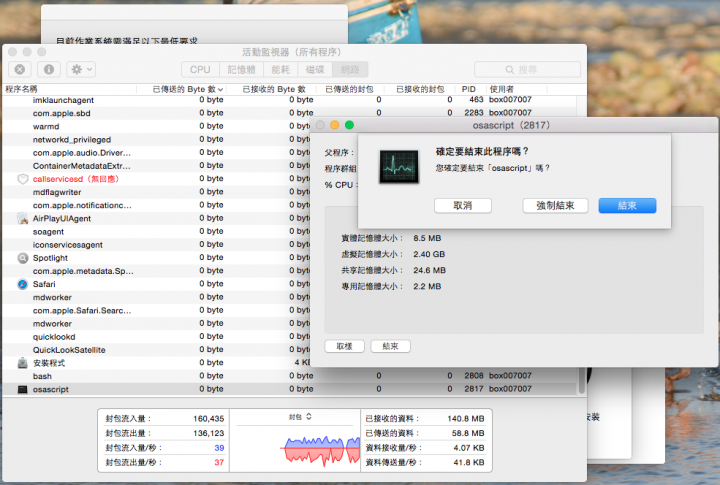Screen dimensions: 720x485
Task: Click the Activity Monitor icon in dialog
Action: [x=399, y=166]
